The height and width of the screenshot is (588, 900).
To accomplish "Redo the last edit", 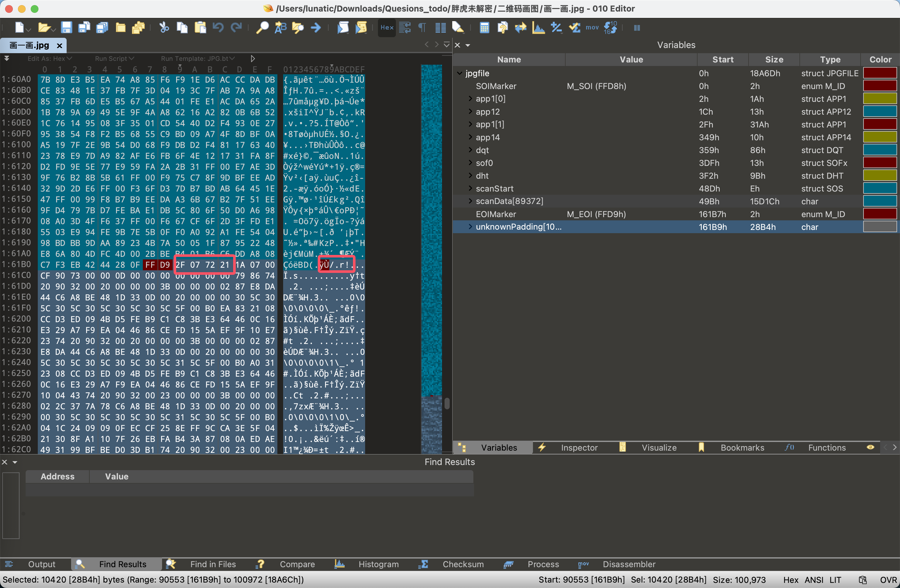I will pos(236,28).
